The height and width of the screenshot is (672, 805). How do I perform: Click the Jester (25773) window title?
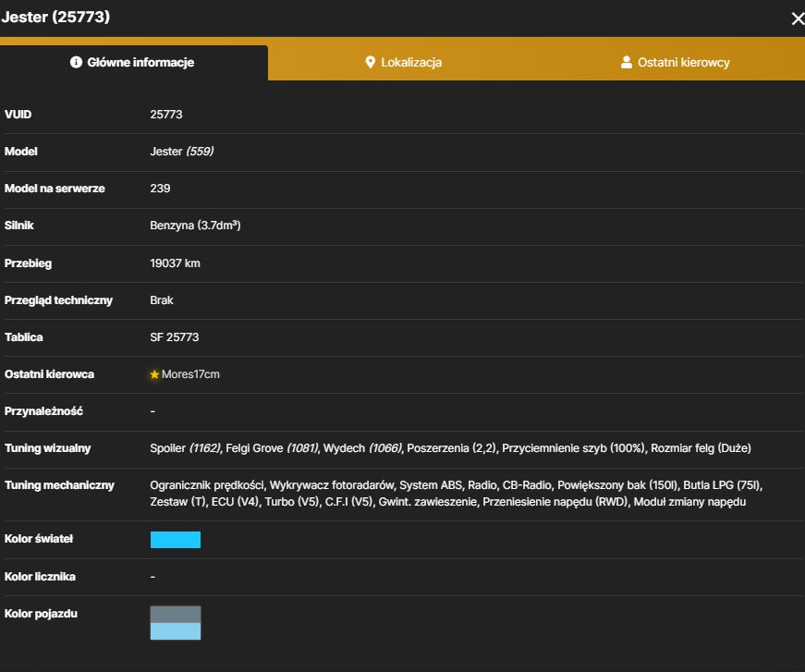pos(55,17)
